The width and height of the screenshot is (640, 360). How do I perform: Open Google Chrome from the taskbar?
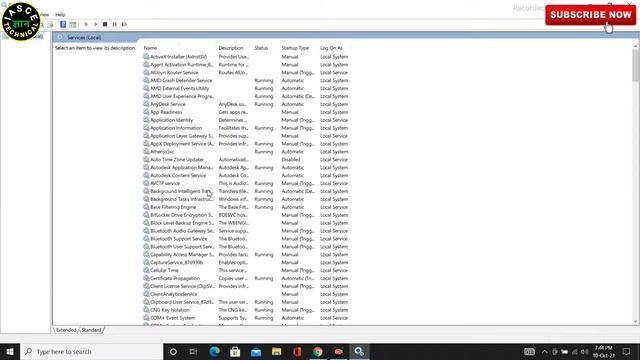point(318,351)
